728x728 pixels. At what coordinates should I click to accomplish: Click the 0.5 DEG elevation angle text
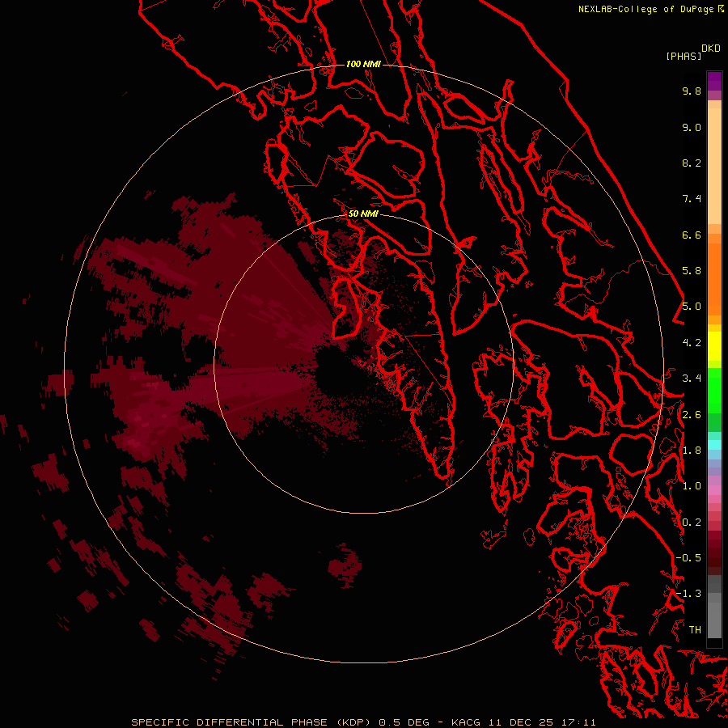click(x=404, y=722)
